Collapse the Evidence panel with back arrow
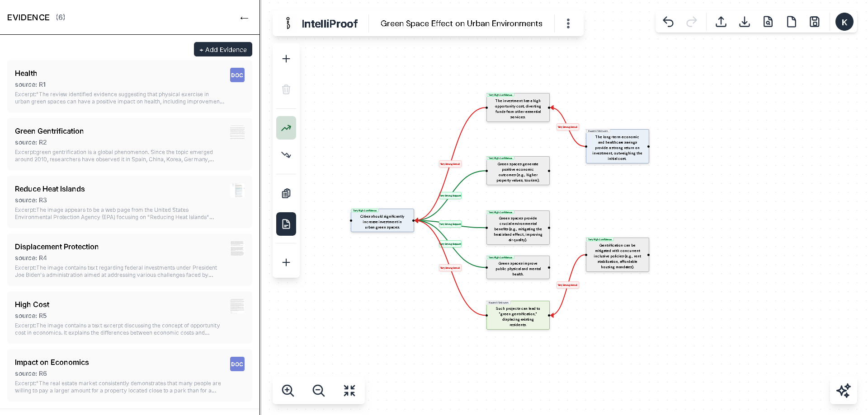 click(x=244, y=18)
